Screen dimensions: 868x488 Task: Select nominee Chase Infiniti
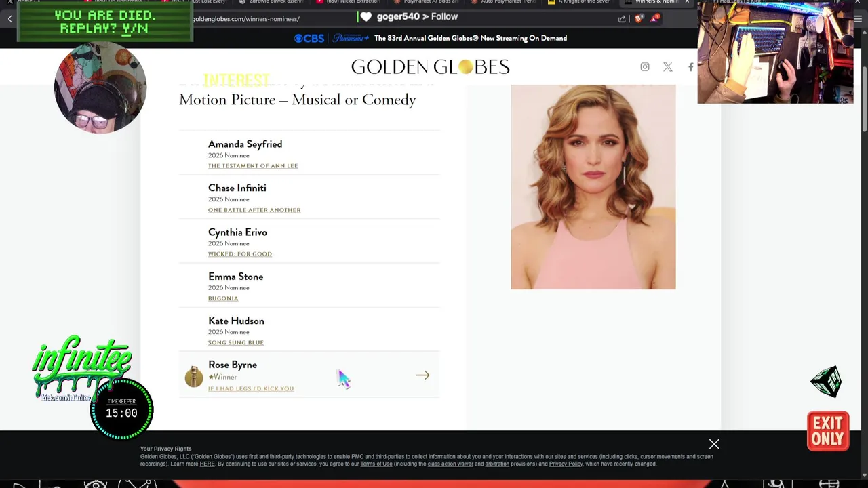coord(237,188)
